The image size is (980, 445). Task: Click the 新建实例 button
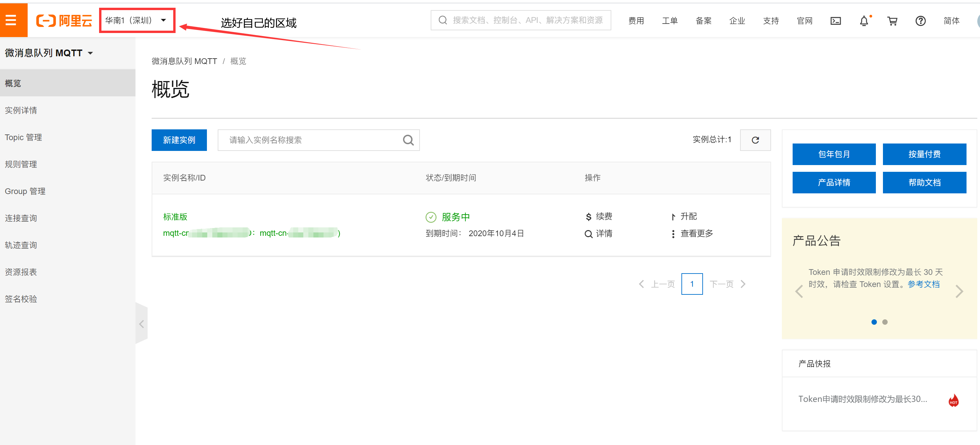179,140
